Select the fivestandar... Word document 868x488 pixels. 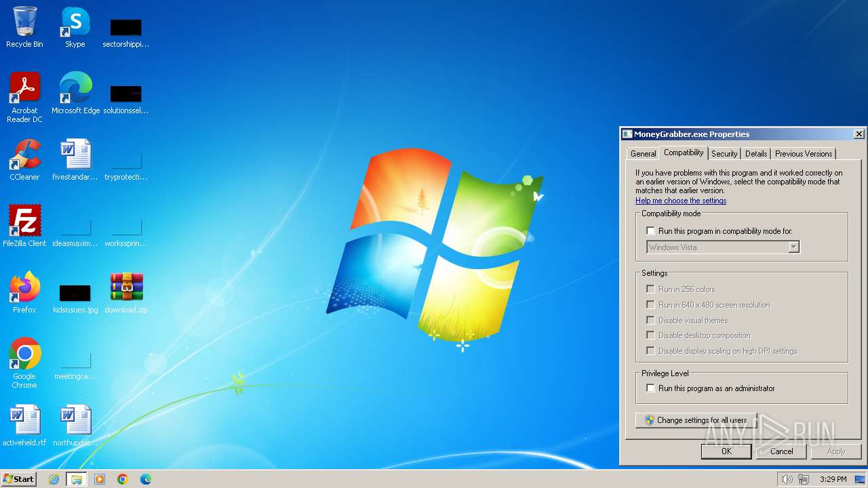pos(75,160)
